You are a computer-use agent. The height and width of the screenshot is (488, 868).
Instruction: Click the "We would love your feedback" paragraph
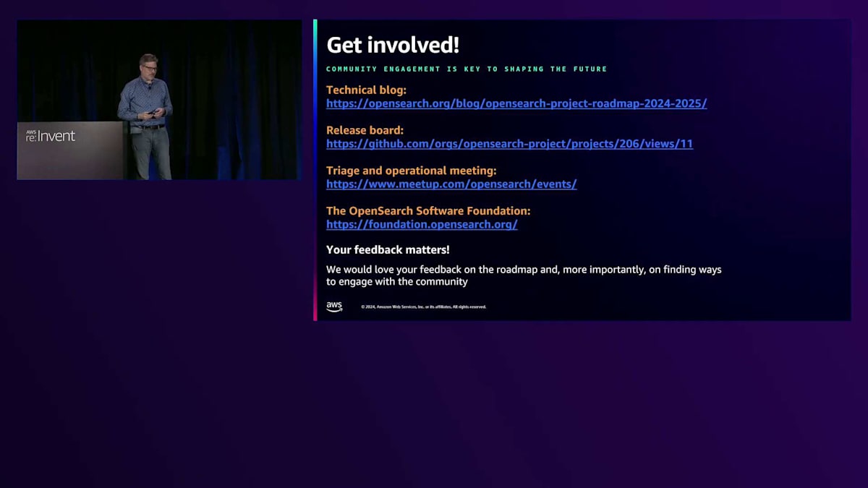pyautogui.click(x=524, y=275)
